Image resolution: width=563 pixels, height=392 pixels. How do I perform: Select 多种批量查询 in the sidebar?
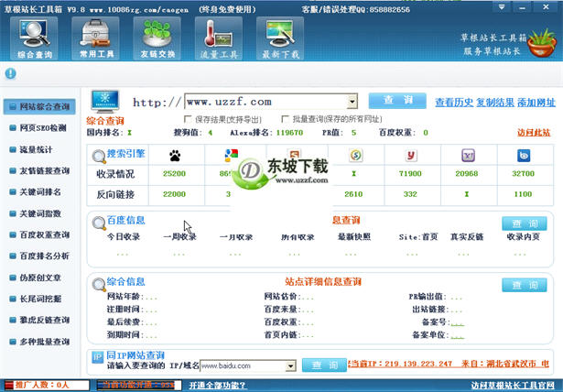pyautogui.click(x=39, y=342)
